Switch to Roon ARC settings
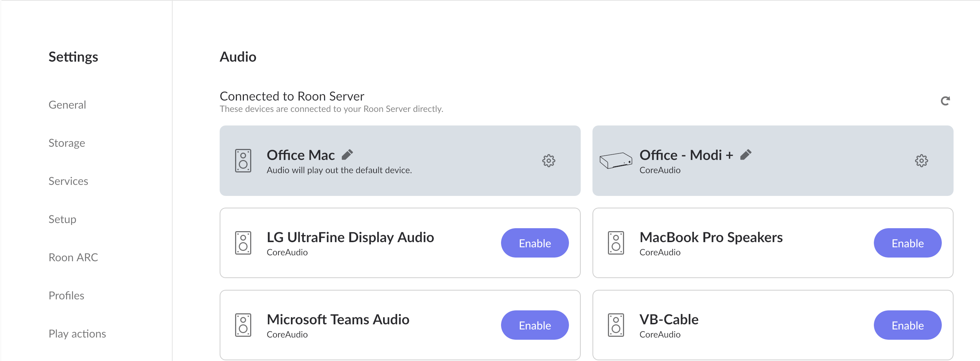 coord(73,257)
